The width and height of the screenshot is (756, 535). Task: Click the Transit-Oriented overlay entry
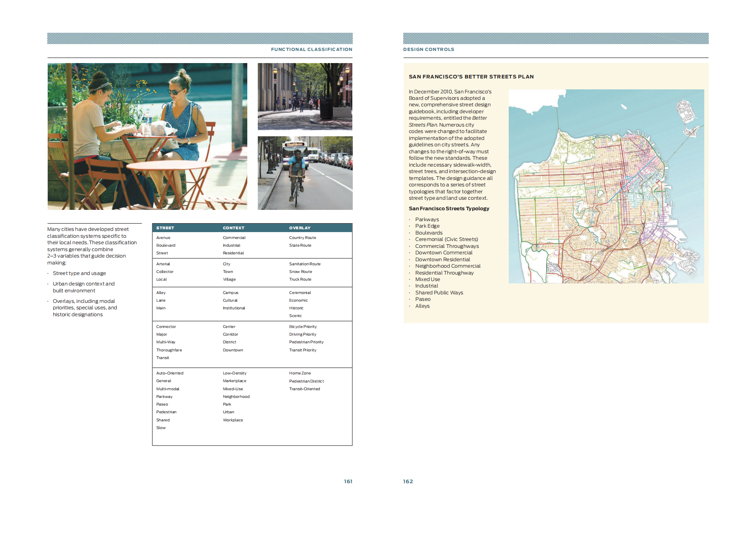(304, 389)
